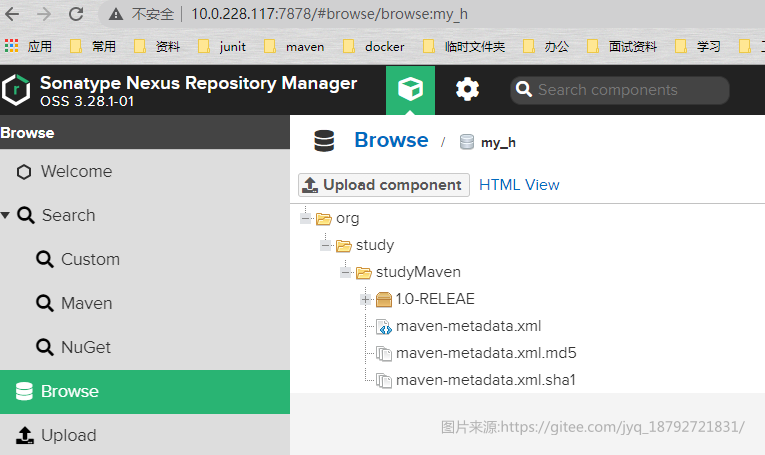Viewport: 765px width, 455px height.
Task: Click the Upload component button
Action: click(384, 185)
